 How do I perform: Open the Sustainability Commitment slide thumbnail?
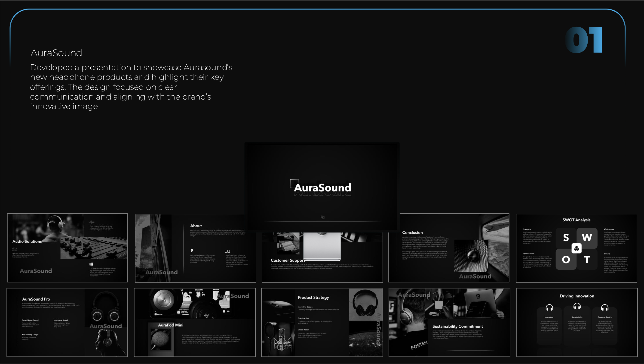coord(449,322)
